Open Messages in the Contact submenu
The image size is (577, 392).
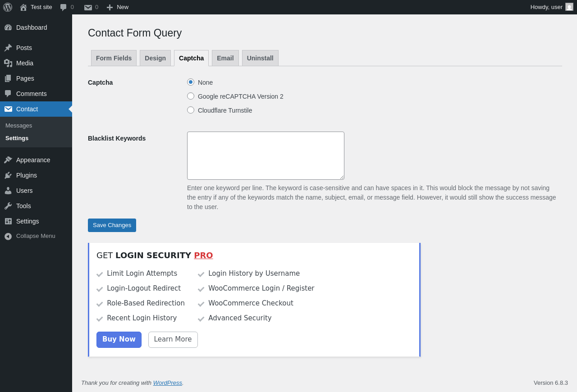tap(18, 125)
